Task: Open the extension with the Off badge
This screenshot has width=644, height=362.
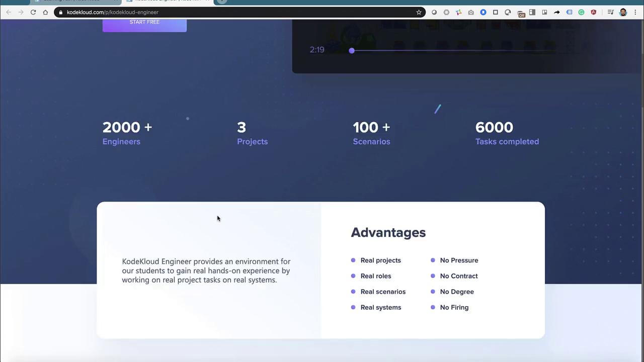Action: click(521, 13)
